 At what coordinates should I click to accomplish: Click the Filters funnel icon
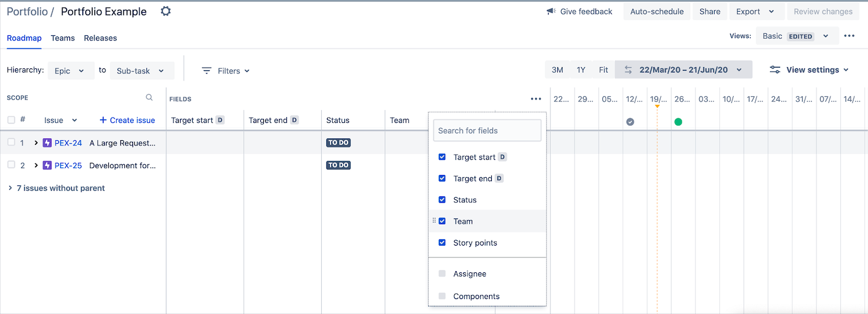[207, 71]
